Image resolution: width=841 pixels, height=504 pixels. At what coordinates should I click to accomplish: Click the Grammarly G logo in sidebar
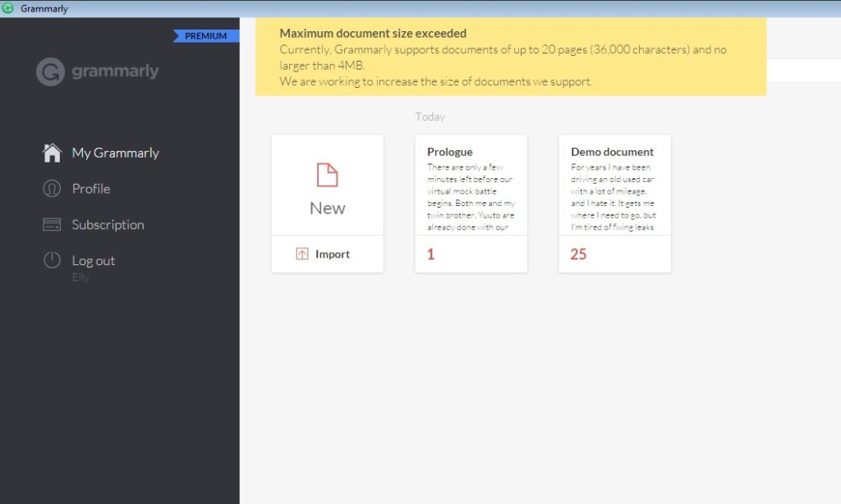(x=49, y=71)
